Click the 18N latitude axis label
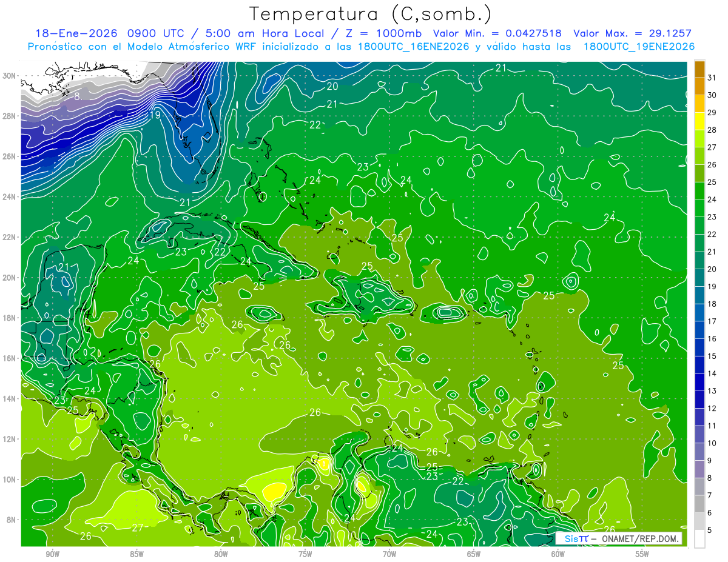 10,318
